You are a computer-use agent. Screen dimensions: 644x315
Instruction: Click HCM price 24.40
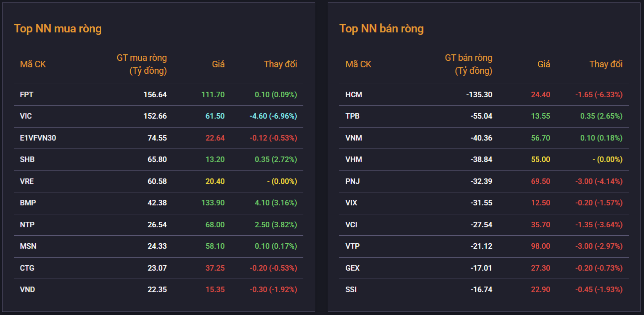[x=541, y=94]
